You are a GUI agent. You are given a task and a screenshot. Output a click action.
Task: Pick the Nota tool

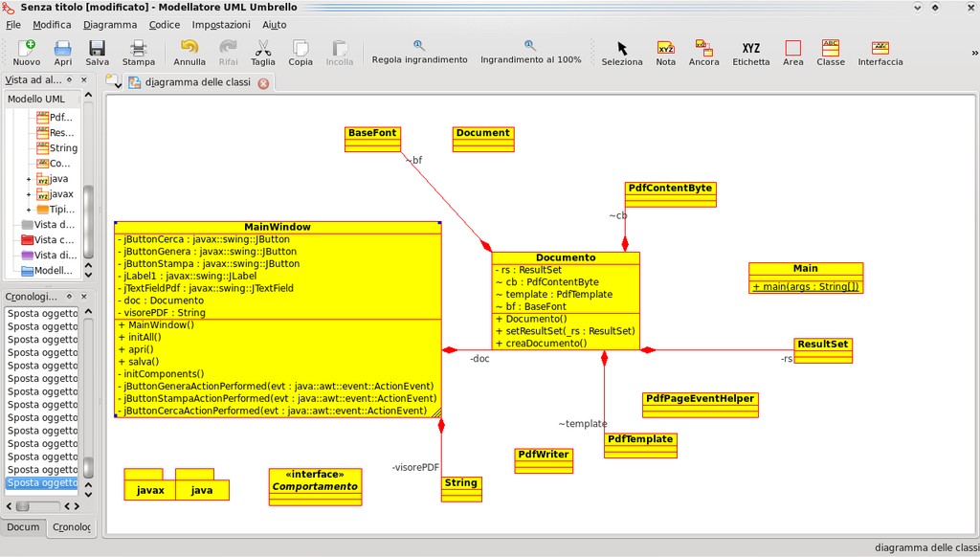pyautogui.click(x=665, y=52)
